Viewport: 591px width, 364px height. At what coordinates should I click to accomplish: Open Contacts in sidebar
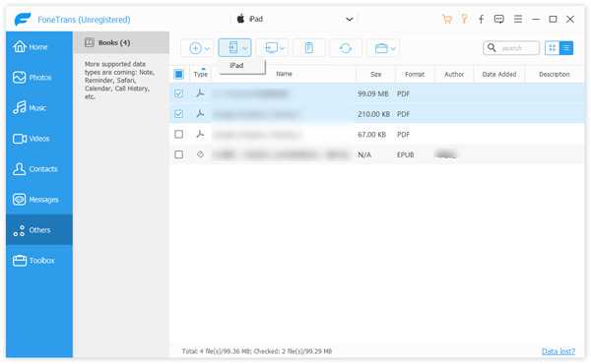pos(38,169)
